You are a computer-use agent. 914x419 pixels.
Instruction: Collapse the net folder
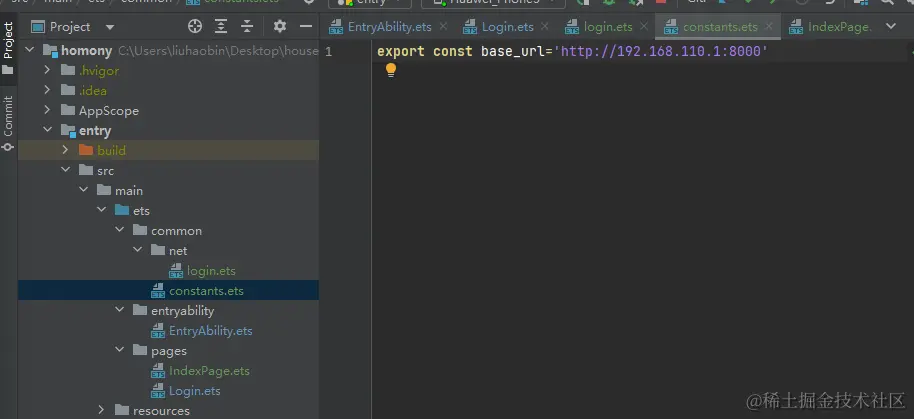138,249
